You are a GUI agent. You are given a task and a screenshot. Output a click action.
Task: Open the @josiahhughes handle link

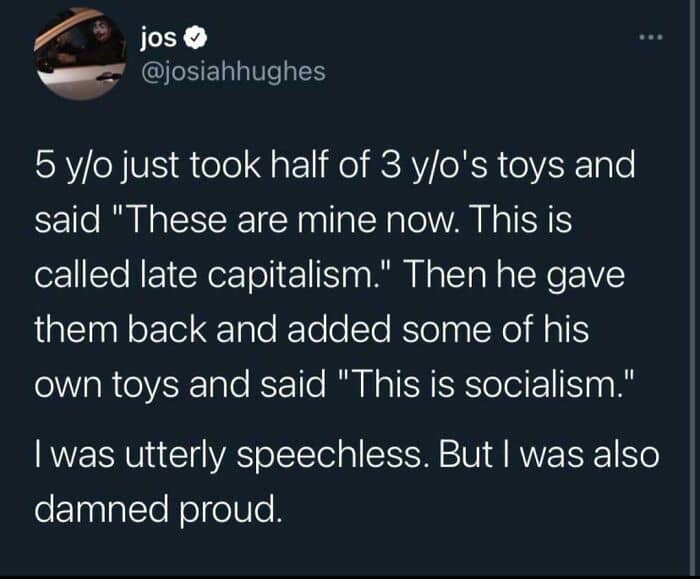coord(233,71)
